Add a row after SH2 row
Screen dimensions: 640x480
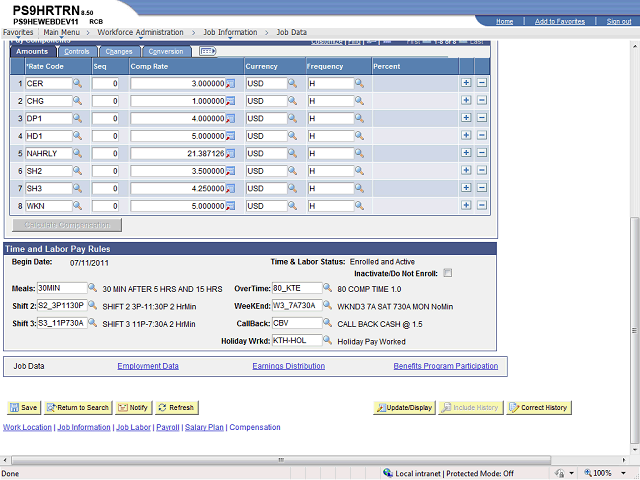pyautogui.click(x=466, y=170)
